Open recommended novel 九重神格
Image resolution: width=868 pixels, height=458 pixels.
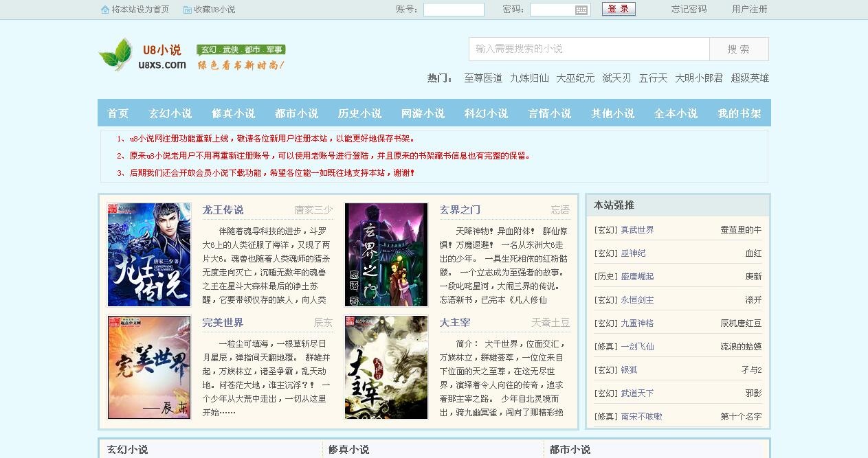coord(637,323)
